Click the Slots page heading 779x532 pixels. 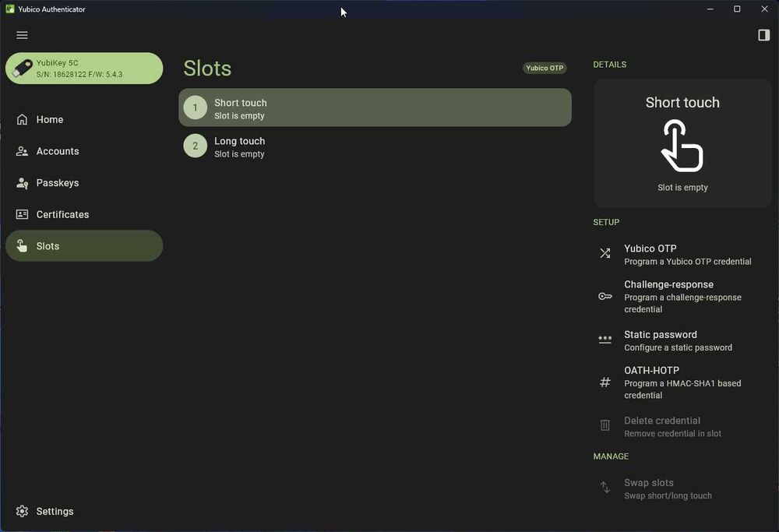tap(207, 69)
